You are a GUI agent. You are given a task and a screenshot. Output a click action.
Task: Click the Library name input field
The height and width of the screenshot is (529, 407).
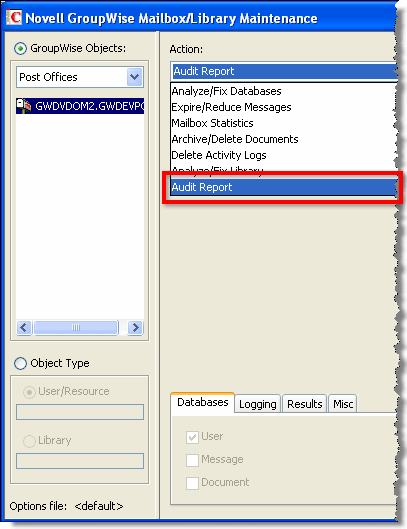coord(80,461)
